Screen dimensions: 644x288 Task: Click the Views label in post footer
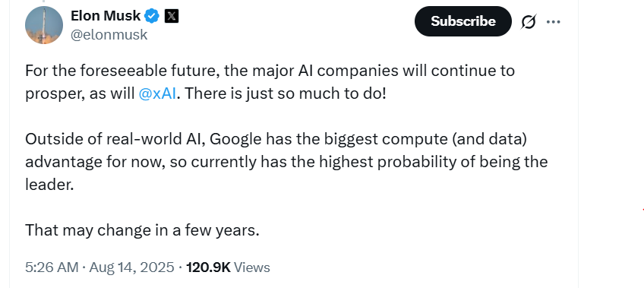[252, 267]
